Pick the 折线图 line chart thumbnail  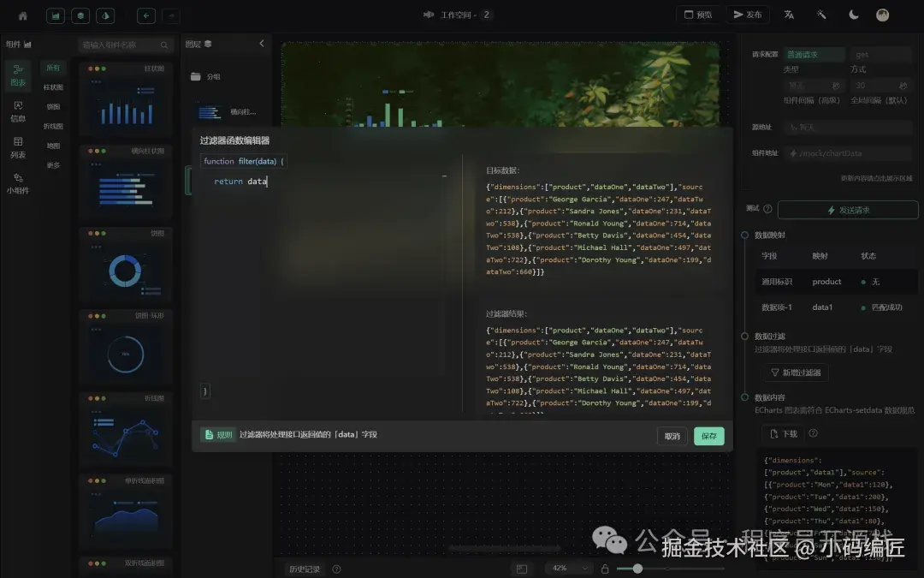[126, 430]
